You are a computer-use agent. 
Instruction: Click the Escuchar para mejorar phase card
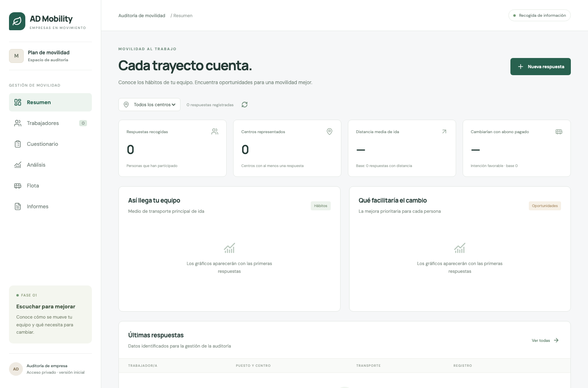(50, 314)
